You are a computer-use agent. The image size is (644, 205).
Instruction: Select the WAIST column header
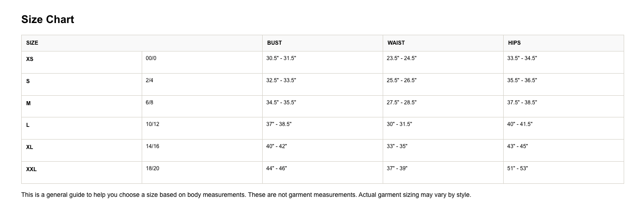pyautogui.click(x=396, y=43)
